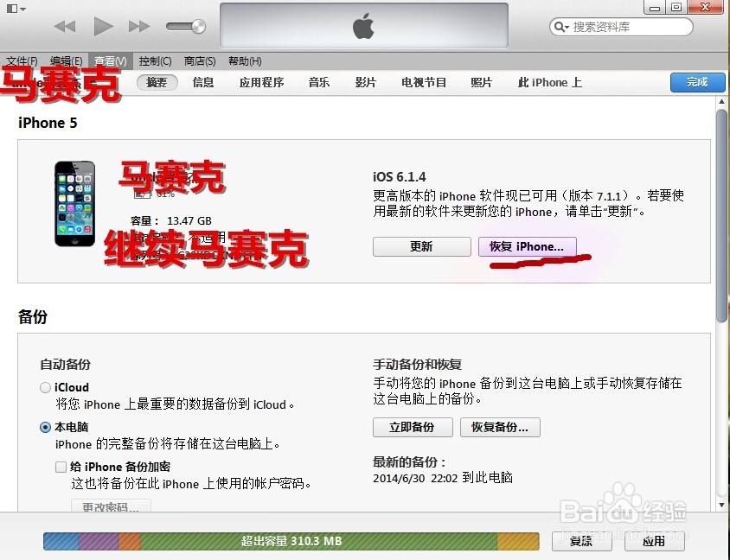Click the purple segment of the capacity bar
Screen dimensions: 730x560
coord(99,541)
